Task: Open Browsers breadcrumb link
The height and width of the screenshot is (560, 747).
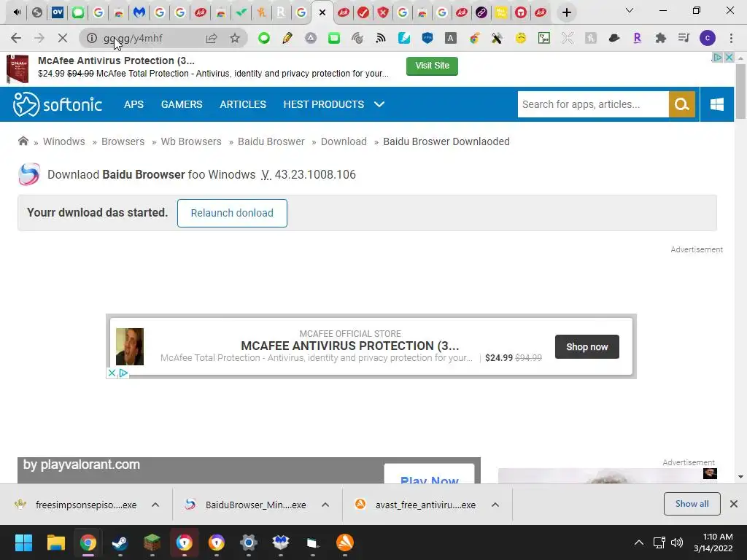Action: click(123, 141)
